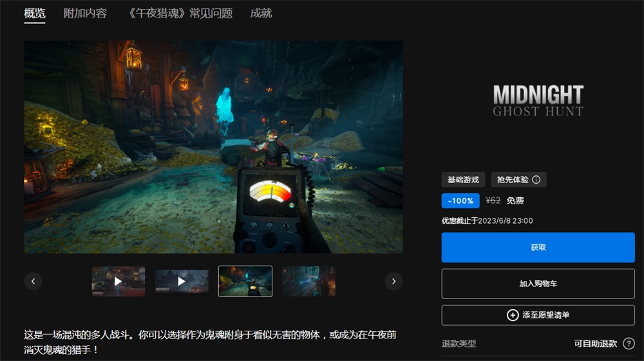Viewport: 644px width, 361px height.
Task: Open the 附加内容 tab
Action: click(x=85, y=14)
